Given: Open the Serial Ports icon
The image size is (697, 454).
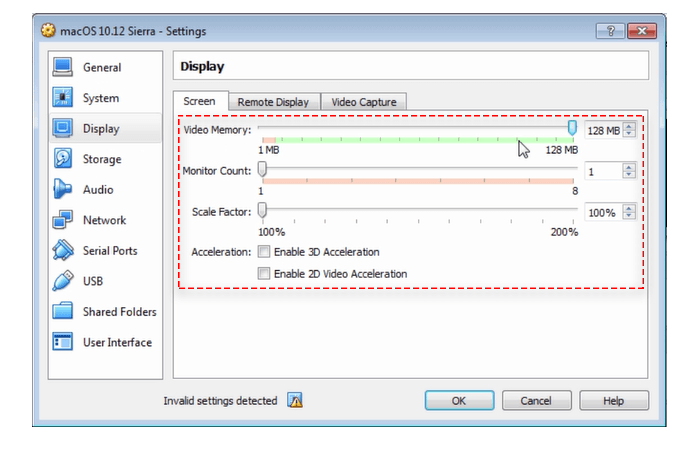Looking at the screenshot, I should pyautogui.click(x=63, y=250).
